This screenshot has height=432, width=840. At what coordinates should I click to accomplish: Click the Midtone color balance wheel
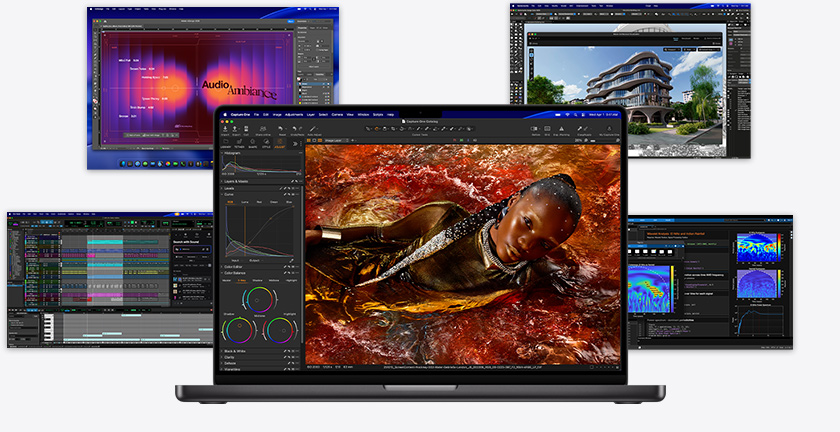click(x=259, y=300)
